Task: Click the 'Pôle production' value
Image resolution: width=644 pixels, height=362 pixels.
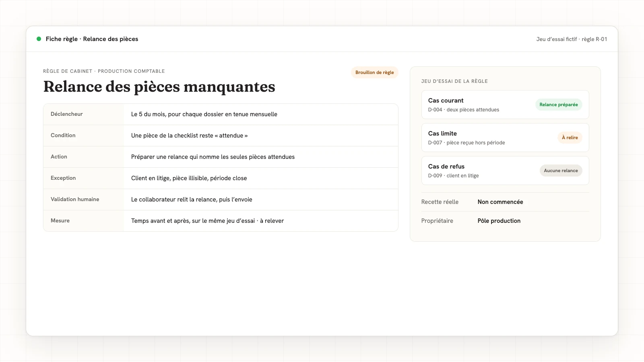Action: coord(499,221)
